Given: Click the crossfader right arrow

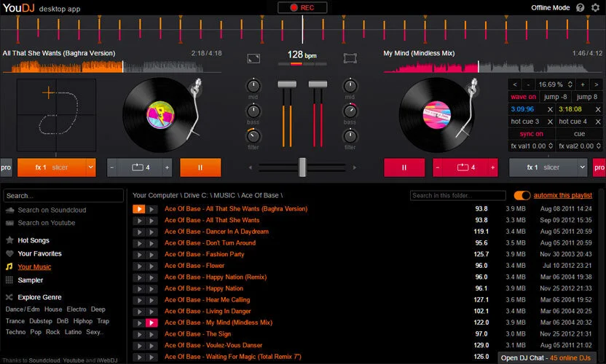Looking at the screenshot, I should coord(355,167).
